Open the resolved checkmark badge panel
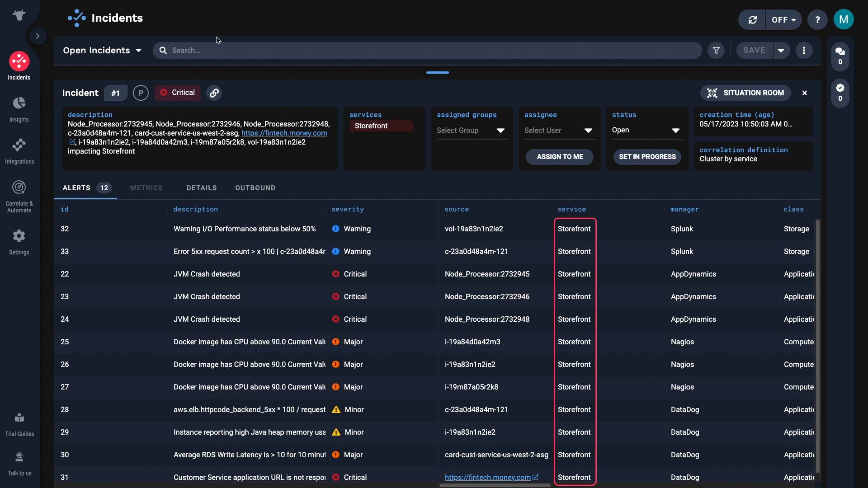Viewport: 868px width, 488px height. (840, 92)
